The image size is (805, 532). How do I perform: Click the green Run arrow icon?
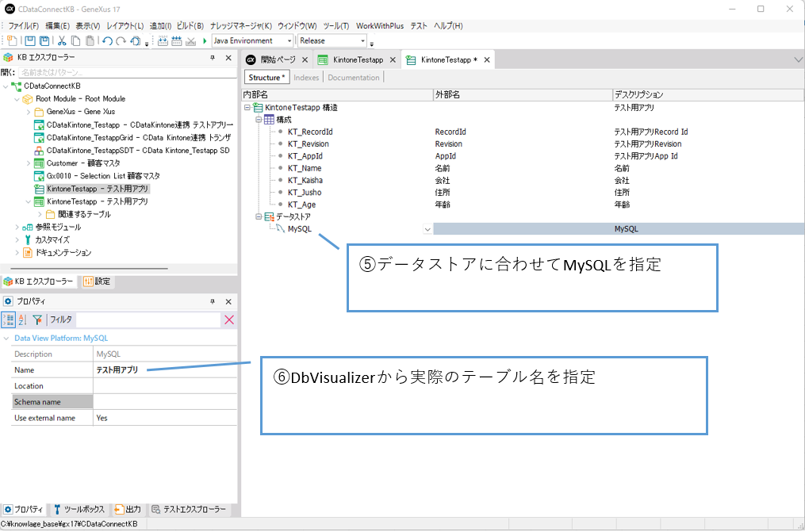[x=205, y=41]
